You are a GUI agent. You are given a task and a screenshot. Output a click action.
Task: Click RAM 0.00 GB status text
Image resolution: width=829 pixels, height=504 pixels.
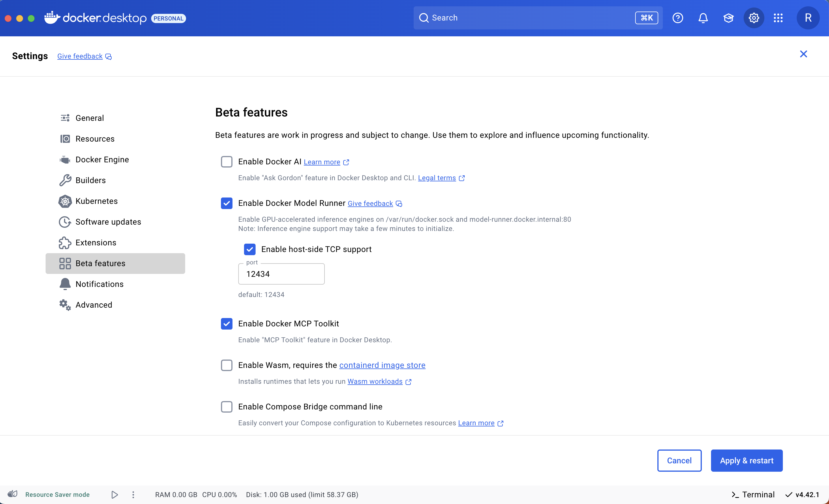tap(176, 494)
